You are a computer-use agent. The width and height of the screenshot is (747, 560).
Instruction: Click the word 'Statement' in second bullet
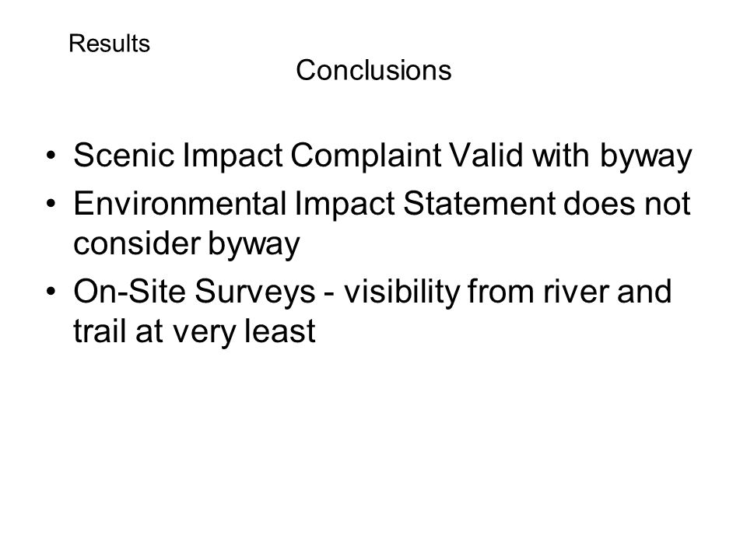click(x=479, y=203)
